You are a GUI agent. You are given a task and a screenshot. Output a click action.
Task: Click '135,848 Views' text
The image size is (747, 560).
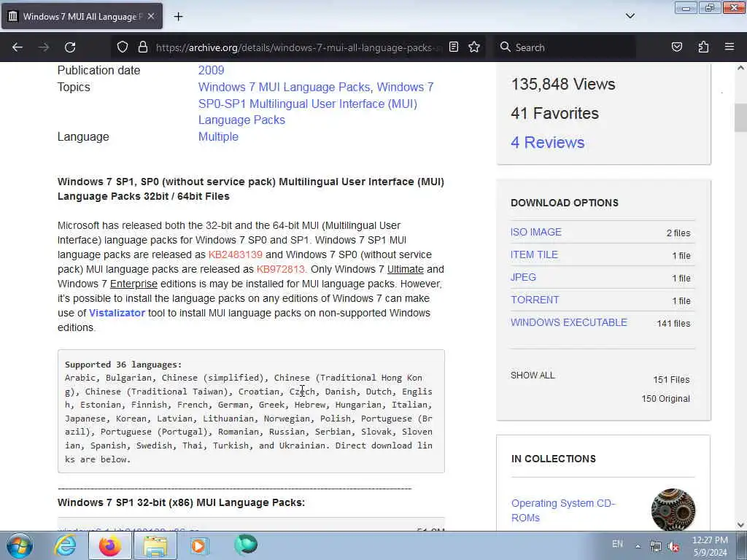[x=563, y=85]
